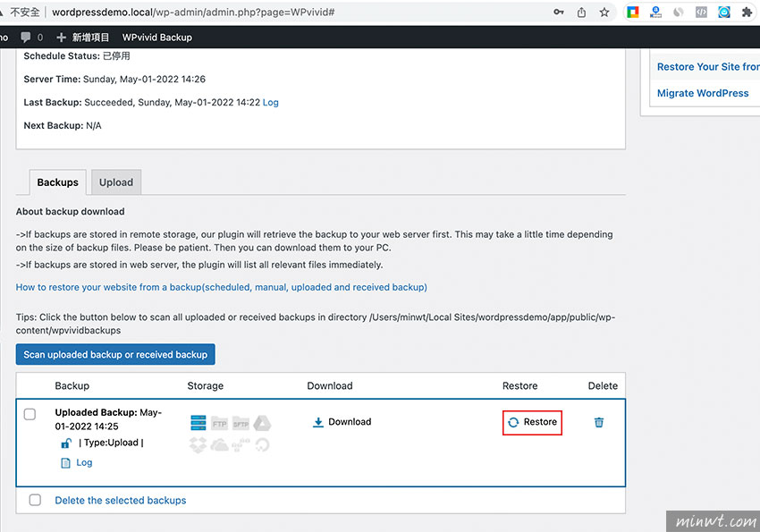The height and width of the screenshot is (532, 760).
Task: Tick the checkbox beside Delete the selected backups
Action: click(x=35, y=500)
